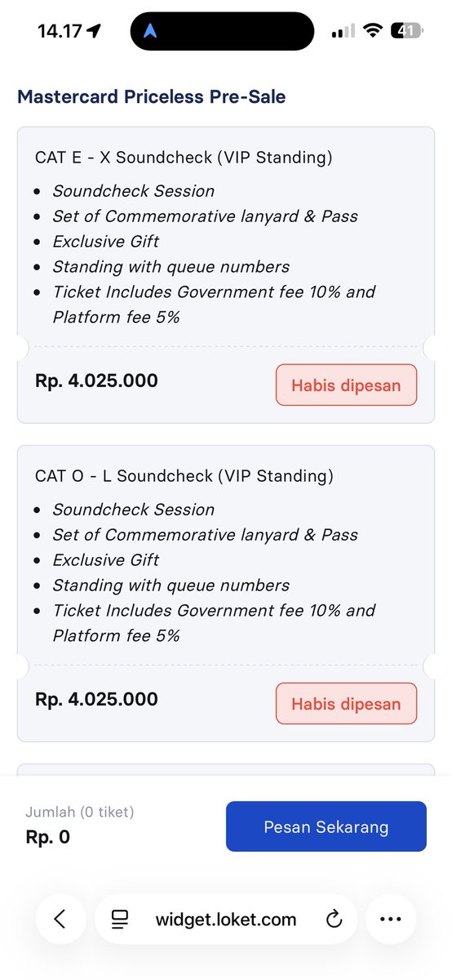Tap the cellular signal bars icon
This screenshot has height=980, width=452.
point(343,31)
